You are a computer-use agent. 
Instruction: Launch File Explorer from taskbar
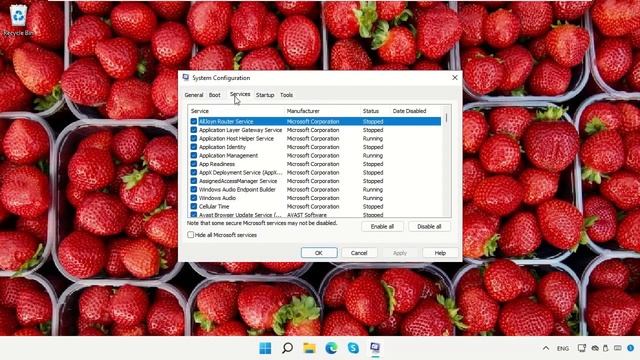click(x=309, y=348)
